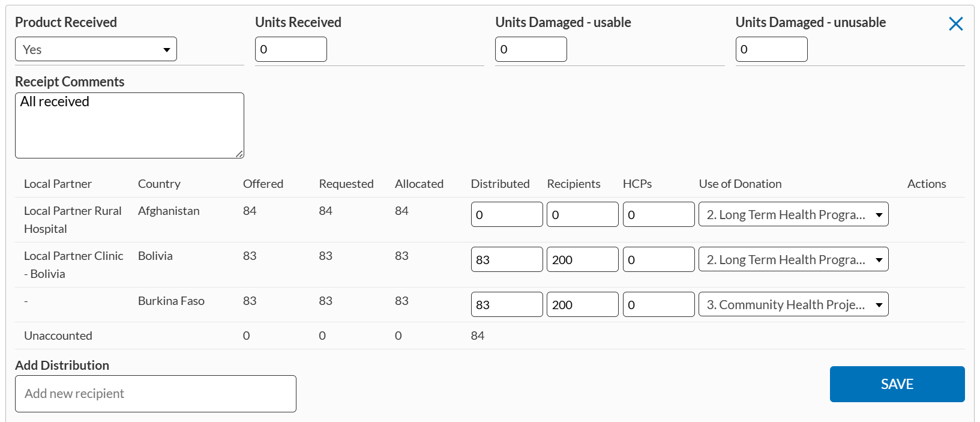The width and height of the screenshot is (980, 422).
Task: Click the Add new recipient field
Action: (x=155, y=394)
